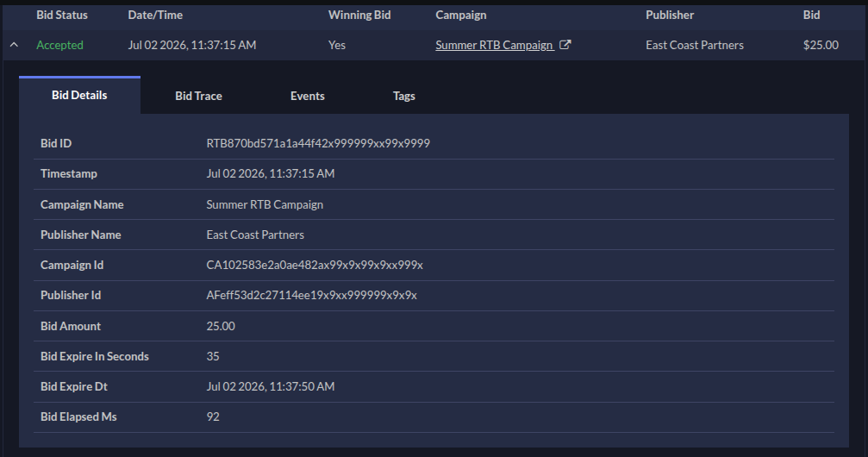The height and width of the screenshot is (457, 868).
Task: Select Summer RTB Campaign in the details table
Action: [x=265, y=204]
